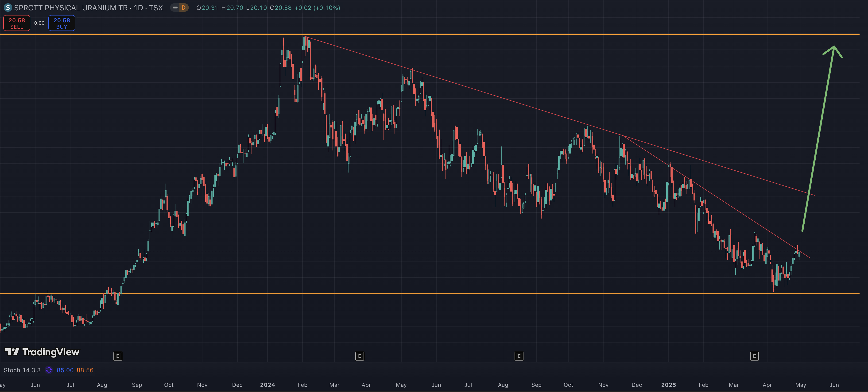The width and height of the screenshot is (868, 392).
Task: Click the TradingView logo link
Action: click(42, 352)
